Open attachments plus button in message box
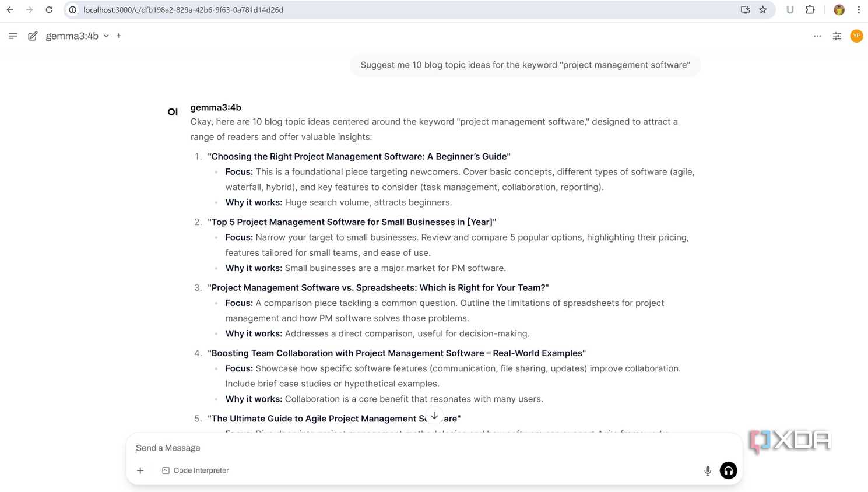Screen dimensions: 868x492 [140, 470]
